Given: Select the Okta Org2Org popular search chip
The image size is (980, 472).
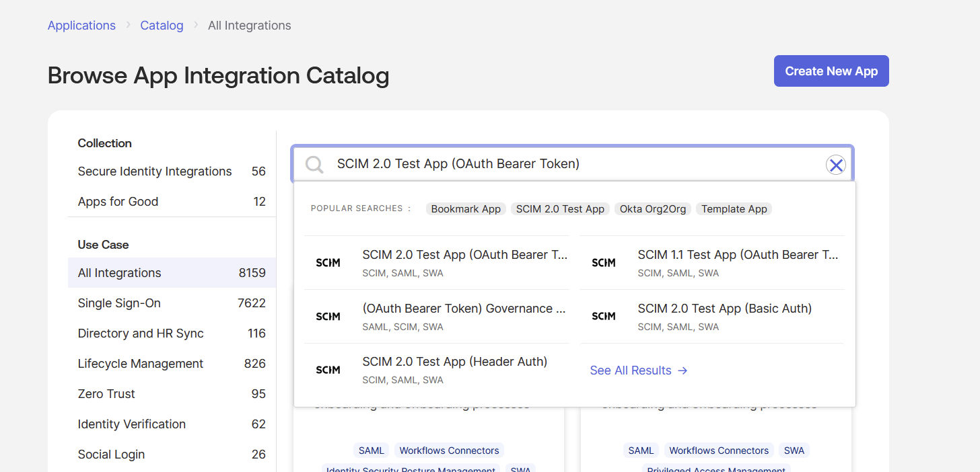Looking at the screenshot, I should click(x=652, y=208).
